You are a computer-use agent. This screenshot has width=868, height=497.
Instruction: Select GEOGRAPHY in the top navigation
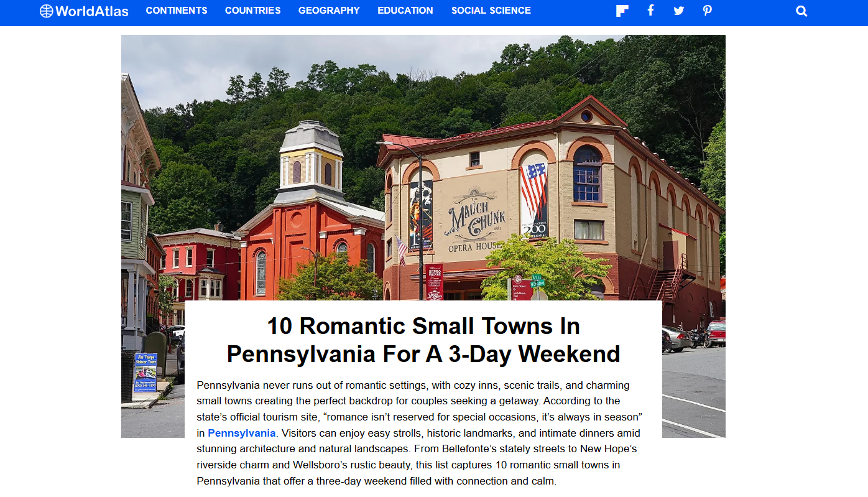click(x=329, y=10)
